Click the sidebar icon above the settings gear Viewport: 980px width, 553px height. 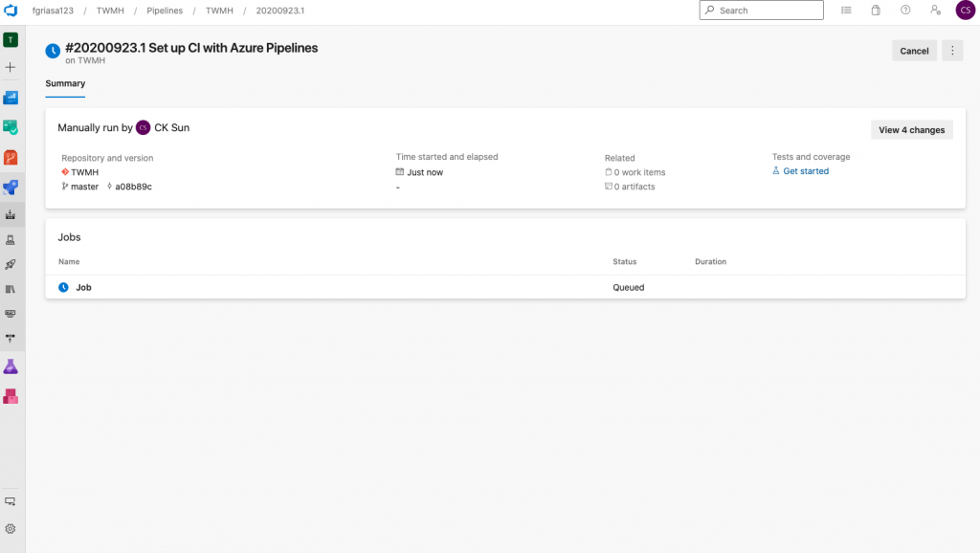[11, 501]
